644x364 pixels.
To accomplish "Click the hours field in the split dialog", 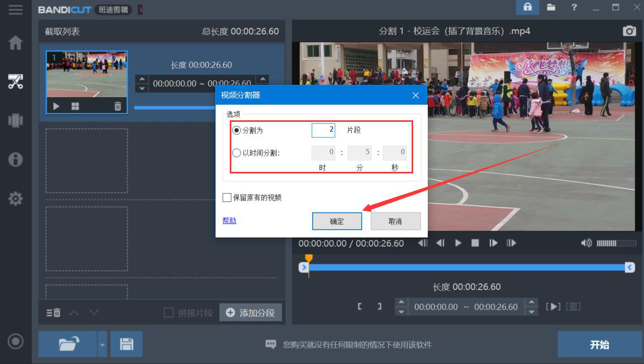I will point(323,153).
